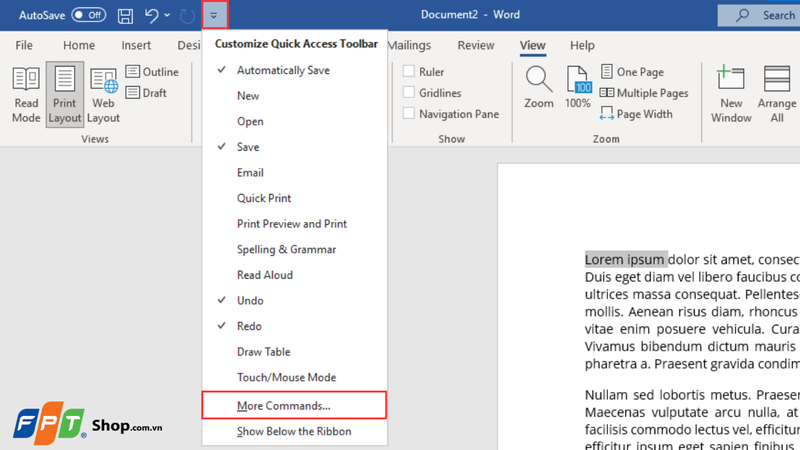Add Quick Print to the toolbar
The image size is (800, 450).
click(x=294, y=198)
